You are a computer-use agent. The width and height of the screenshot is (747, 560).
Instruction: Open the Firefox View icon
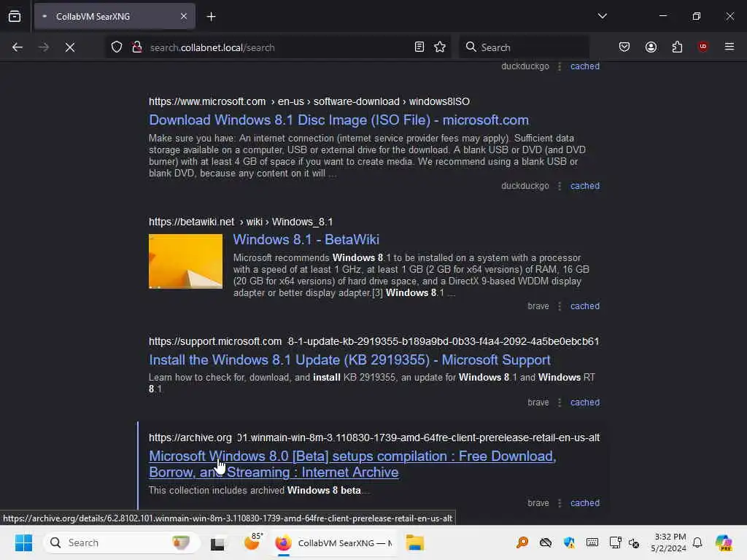pyautogui.click(x=15, y=16)
